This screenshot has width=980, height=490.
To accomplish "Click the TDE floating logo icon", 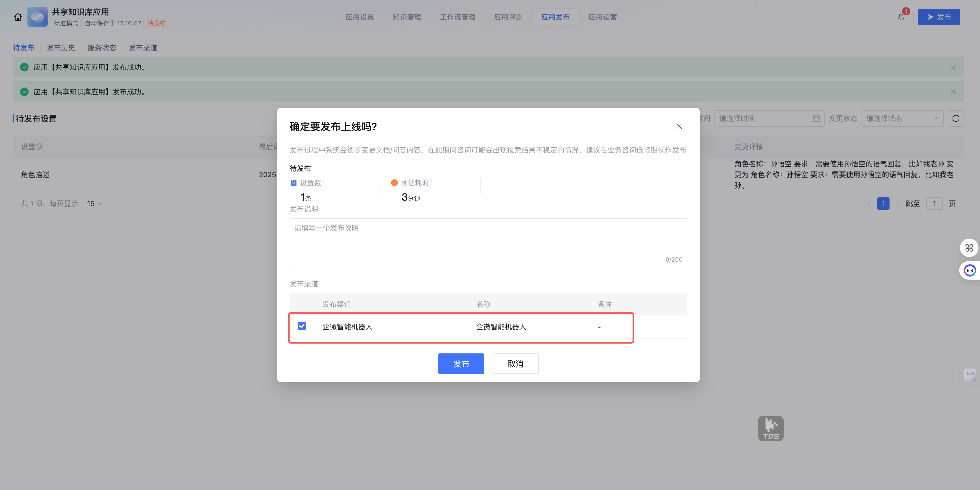I will tap(770, 428).
